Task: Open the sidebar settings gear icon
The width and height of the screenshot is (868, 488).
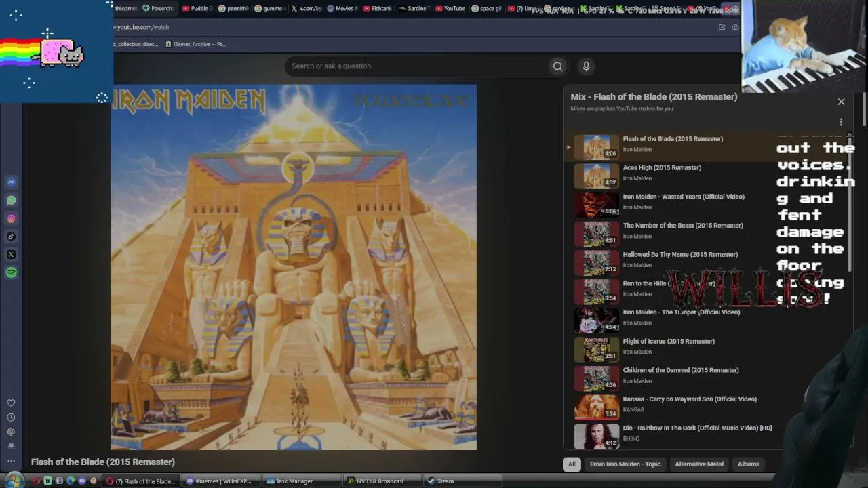Action: point(11,432)
